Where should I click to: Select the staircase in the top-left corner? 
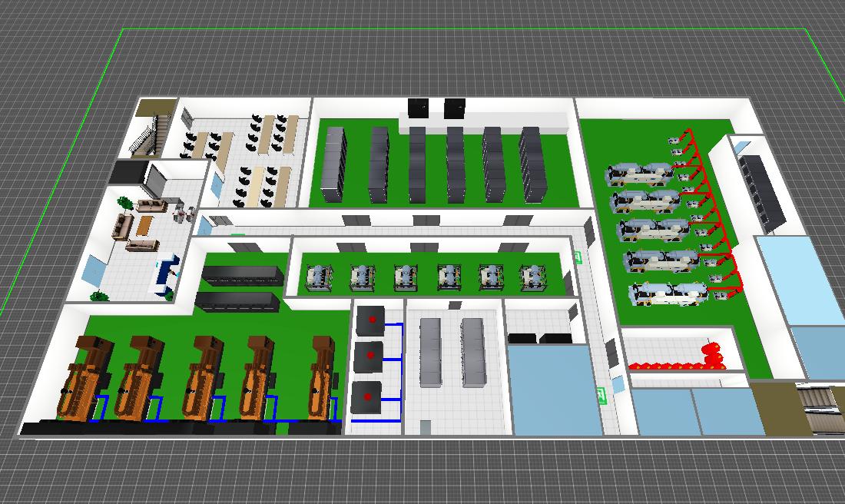(x=147, y=135)
